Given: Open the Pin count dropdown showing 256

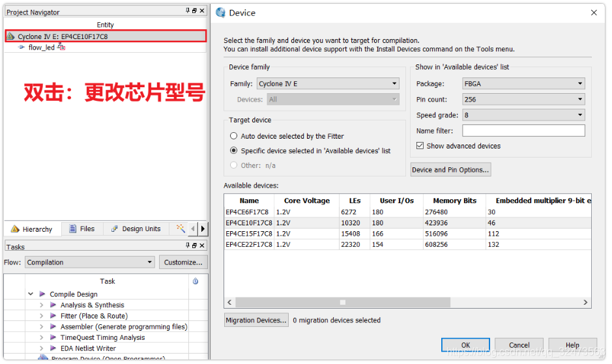Looking at the screenshot, I should coord(523,100).
